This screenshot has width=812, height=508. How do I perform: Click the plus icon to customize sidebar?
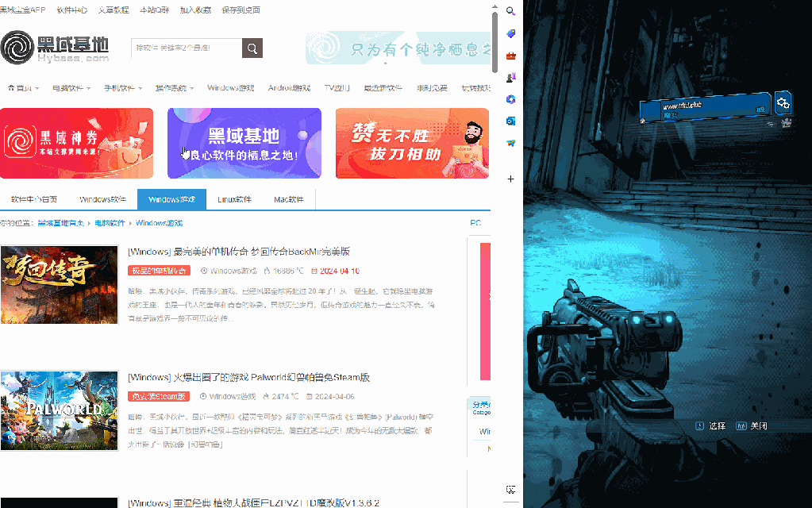[x=510, y=179]
